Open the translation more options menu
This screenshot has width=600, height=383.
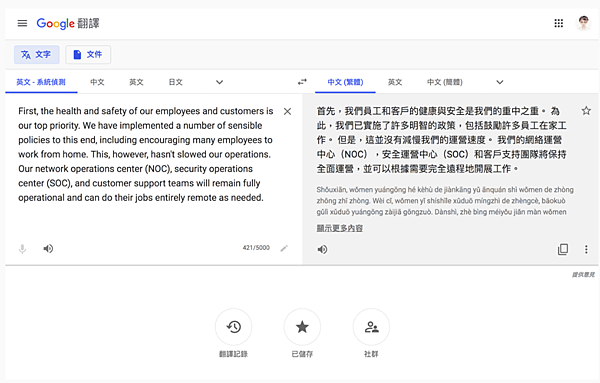click(x=586, y=249)
